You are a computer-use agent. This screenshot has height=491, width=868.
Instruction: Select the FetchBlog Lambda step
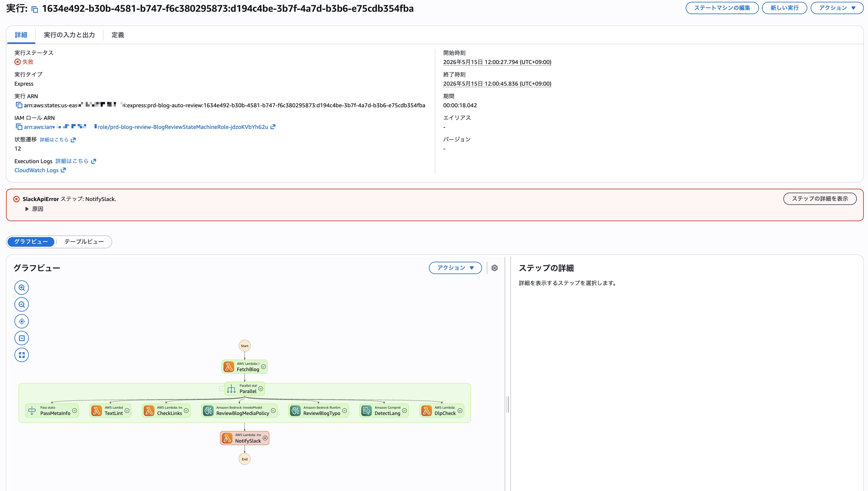pyautogui.click(x=244, y=367)
